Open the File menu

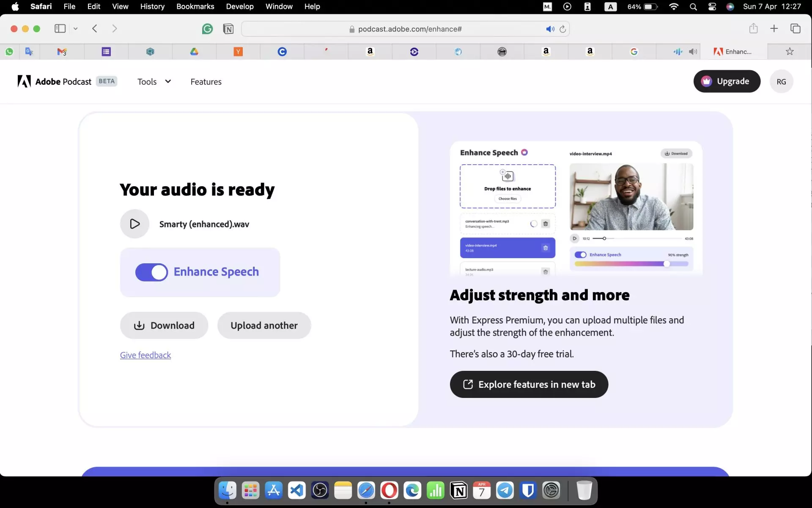[69, 6]
